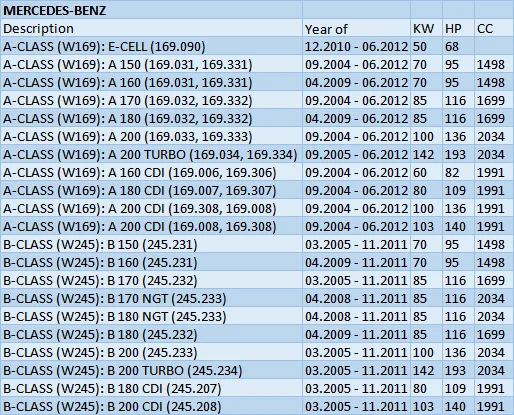
Task: Click the 09.2005 - 06.2012 year cell
Action: point(356,154)
